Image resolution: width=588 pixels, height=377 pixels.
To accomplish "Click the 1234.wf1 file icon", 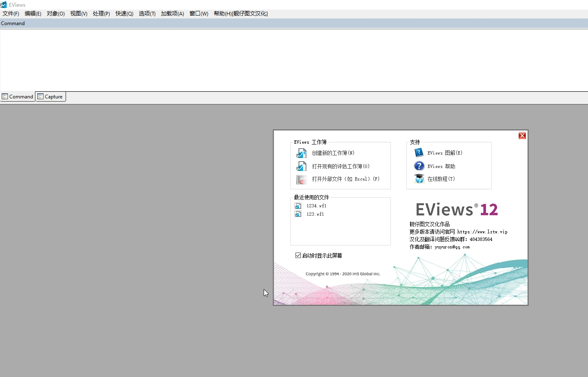I will pos(298,206).
